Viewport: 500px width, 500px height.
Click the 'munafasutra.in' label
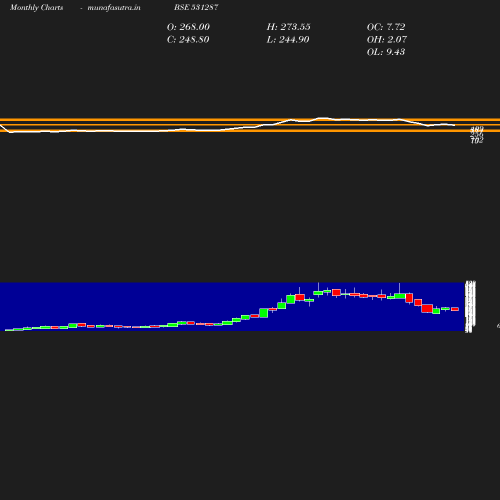(x=114, y=7)
